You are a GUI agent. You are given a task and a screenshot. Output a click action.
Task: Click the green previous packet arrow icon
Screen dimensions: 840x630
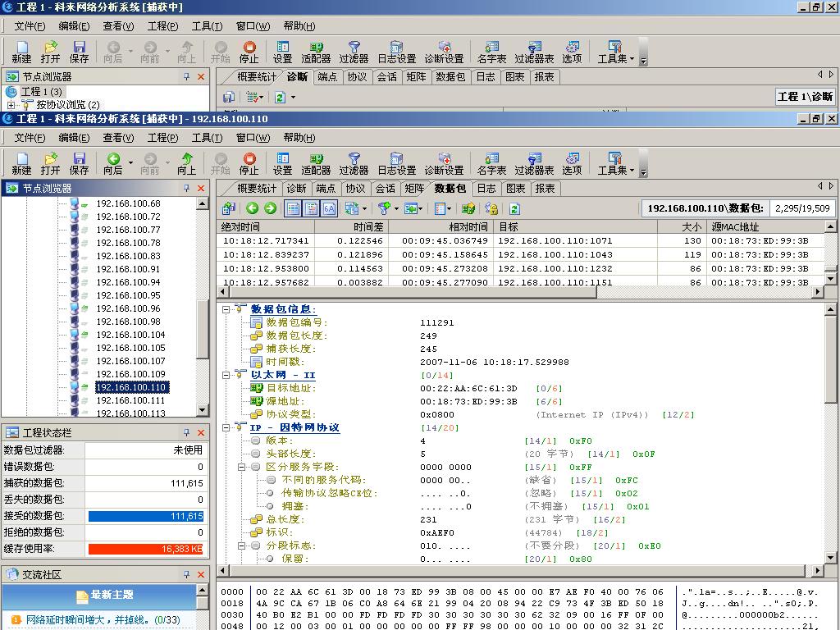point(252,208)
